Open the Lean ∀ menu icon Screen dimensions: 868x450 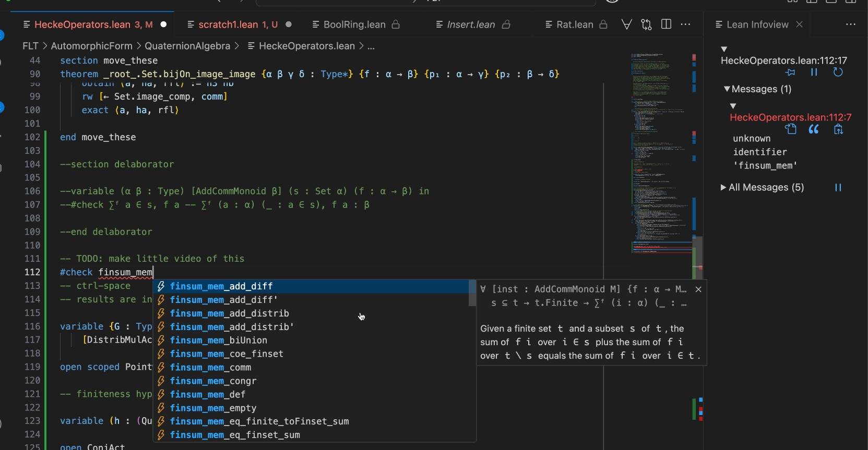click(627, 25)
